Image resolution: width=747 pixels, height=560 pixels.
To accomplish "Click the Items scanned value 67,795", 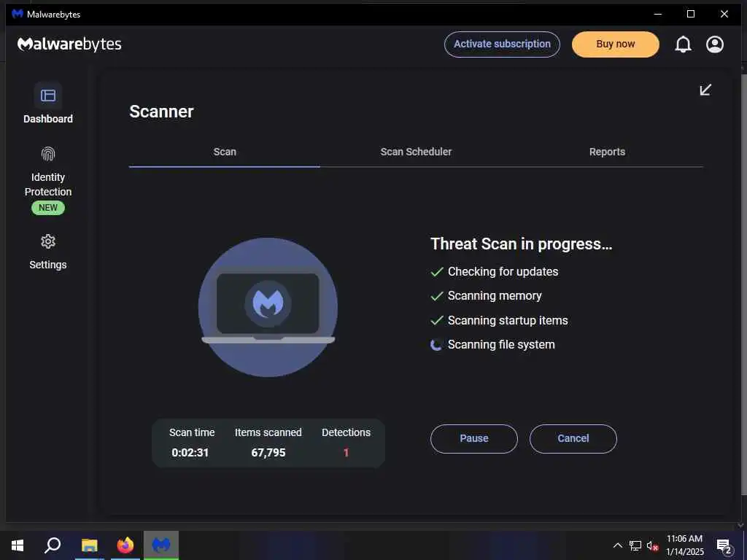I will (268, 453).
